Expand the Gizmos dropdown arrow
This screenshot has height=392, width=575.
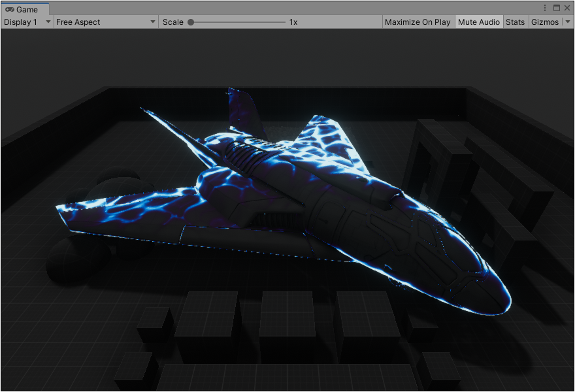coord(567,22)
